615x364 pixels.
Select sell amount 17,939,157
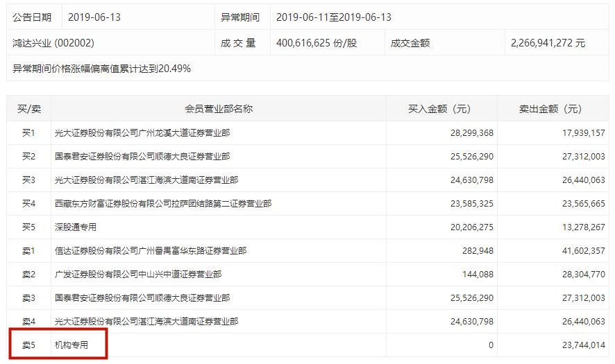pos(584,133)
